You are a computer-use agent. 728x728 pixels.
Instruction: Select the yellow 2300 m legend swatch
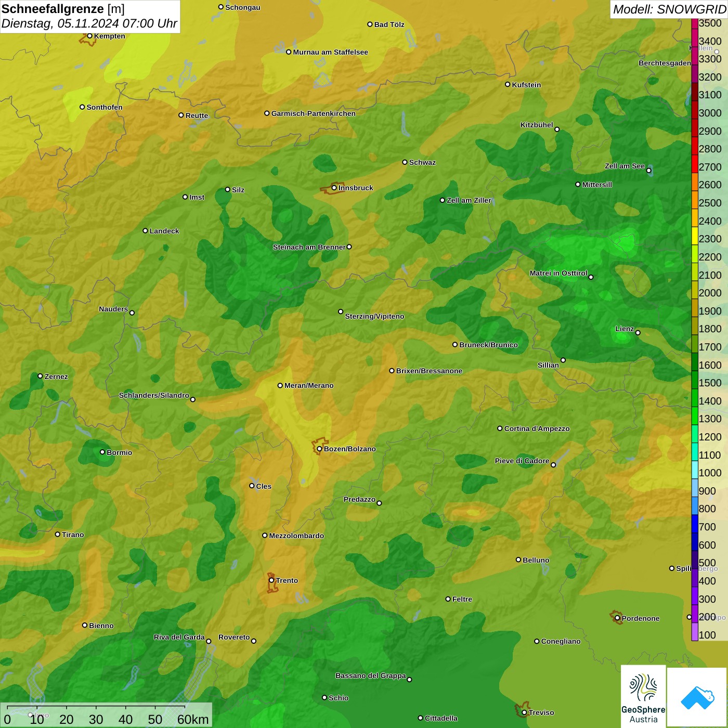(x=695, y=236)
